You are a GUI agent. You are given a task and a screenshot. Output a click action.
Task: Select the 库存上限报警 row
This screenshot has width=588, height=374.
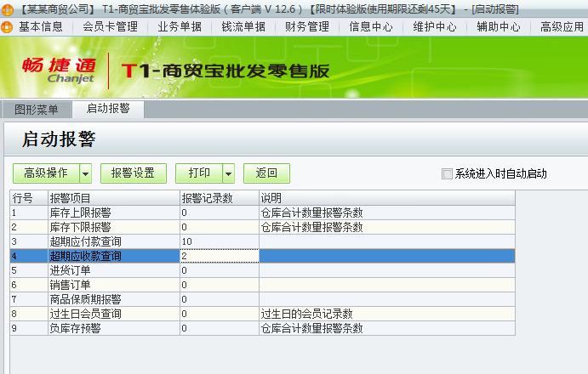pos(262,212)
